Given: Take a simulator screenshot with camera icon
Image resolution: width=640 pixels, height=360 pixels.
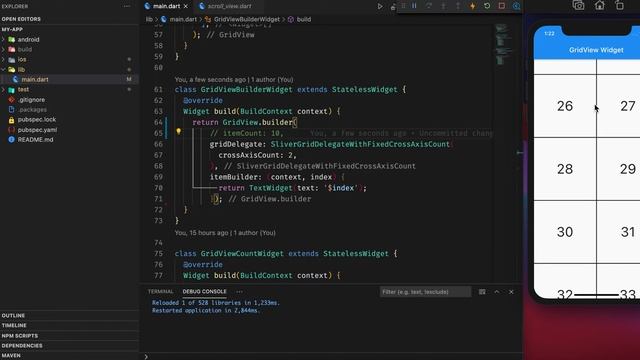Looking at the screenshot, I should tap(578, 5).
